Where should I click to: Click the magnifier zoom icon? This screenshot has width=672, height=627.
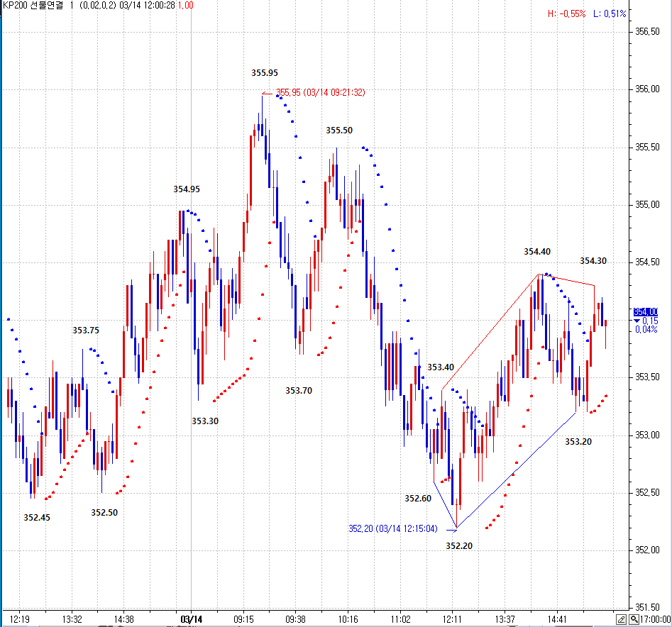coord(634,619)
